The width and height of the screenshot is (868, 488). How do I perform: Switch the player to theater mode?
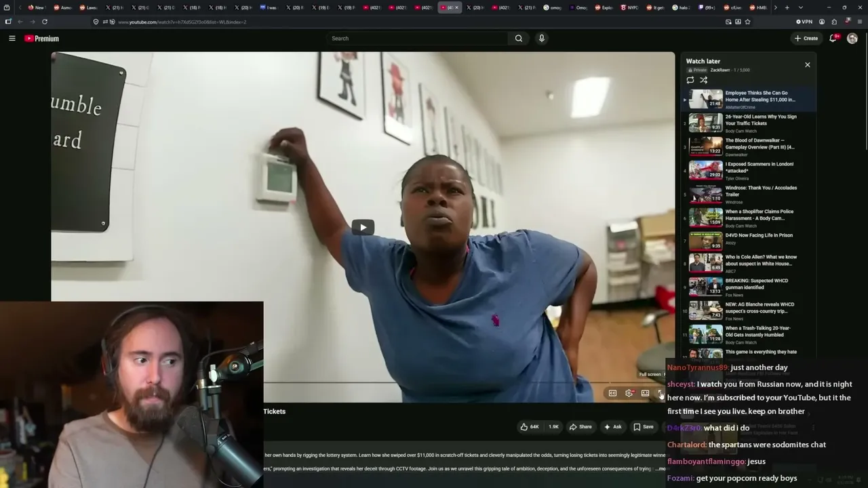645,393
